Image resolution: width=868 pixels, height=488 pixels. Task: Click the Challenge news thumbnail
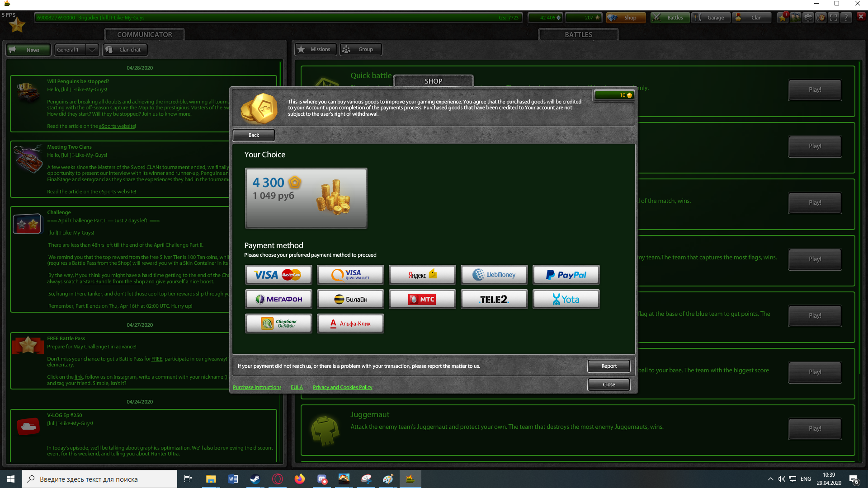click(x=27, y=224)
